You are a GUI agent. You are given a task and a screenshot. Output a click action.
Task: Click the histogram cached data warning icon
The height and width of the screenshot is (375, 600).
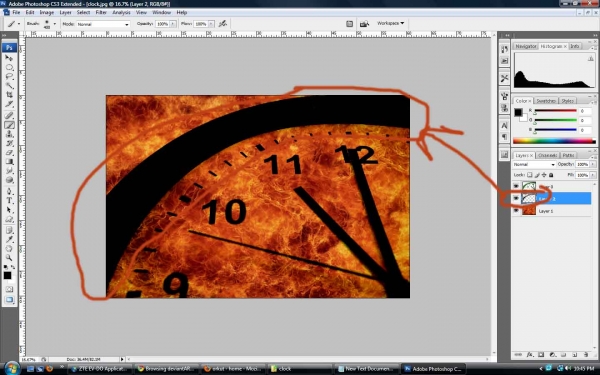591,59
